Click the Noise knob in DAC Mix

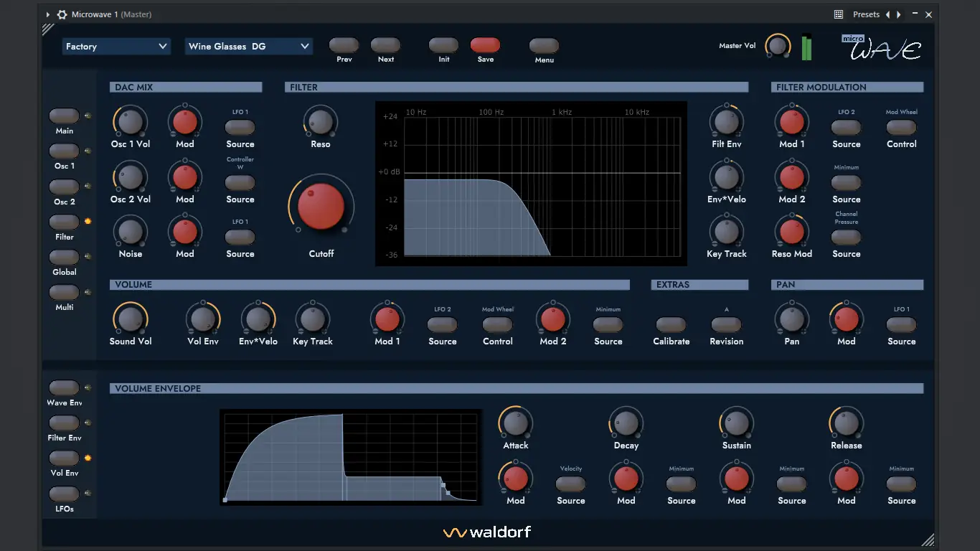[131, 231]
